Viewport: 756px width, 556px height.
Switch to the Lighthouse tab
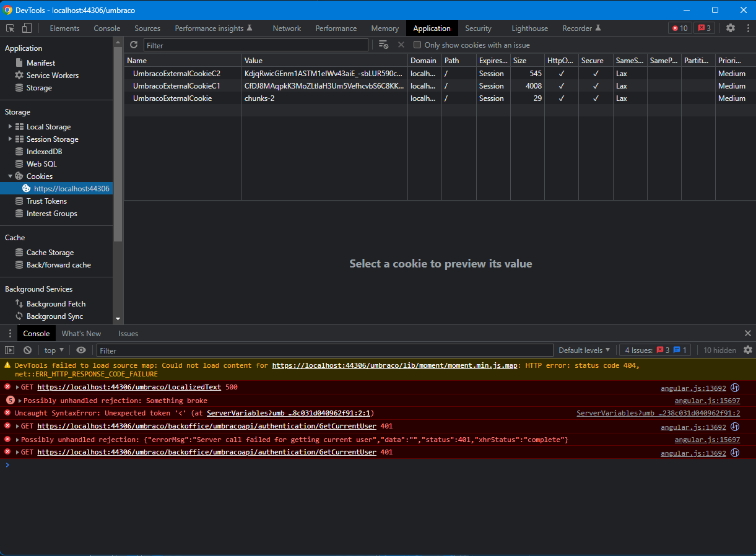pos(529,28)
